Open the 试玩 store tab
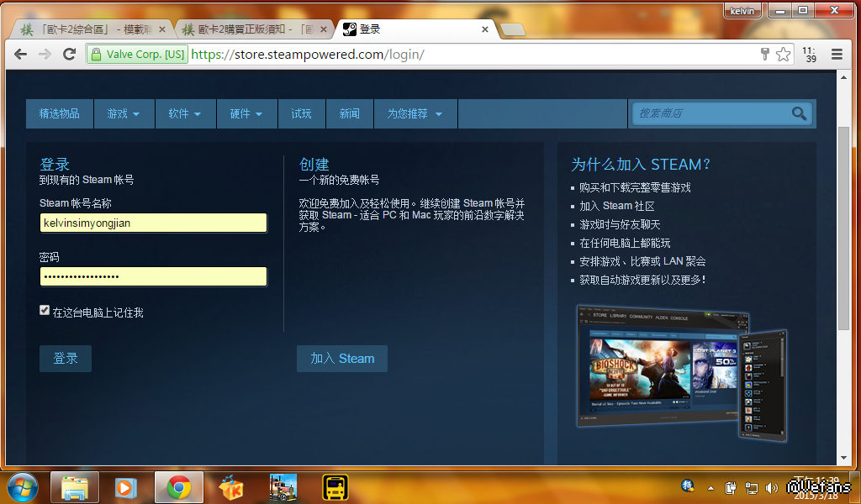Image resolution: width=861 pixels, height=504 pixels. coord(302,113)
